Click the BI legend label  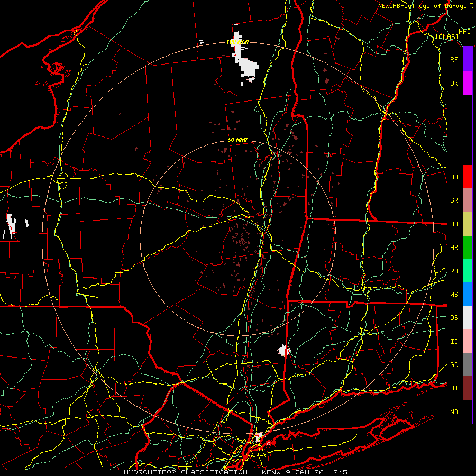pos(454,388)
